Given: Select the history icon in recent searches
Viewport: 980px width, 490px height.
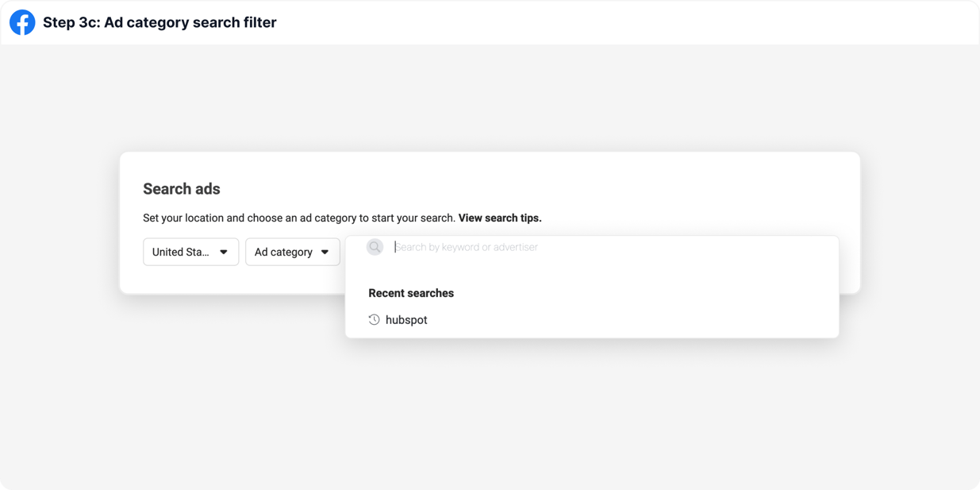Looking at the screenshot, I should pyautogui.click(x=374, y=319).
